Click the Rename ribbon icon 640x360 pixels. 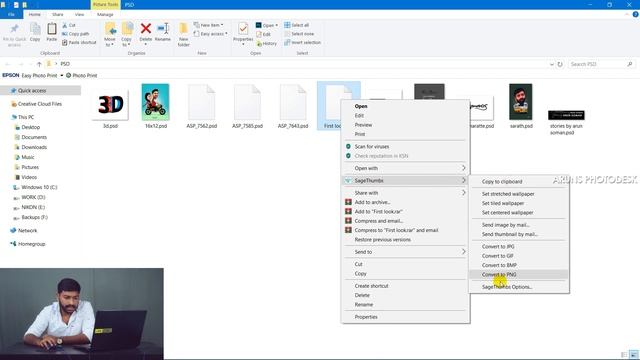[x=163, y=29]
